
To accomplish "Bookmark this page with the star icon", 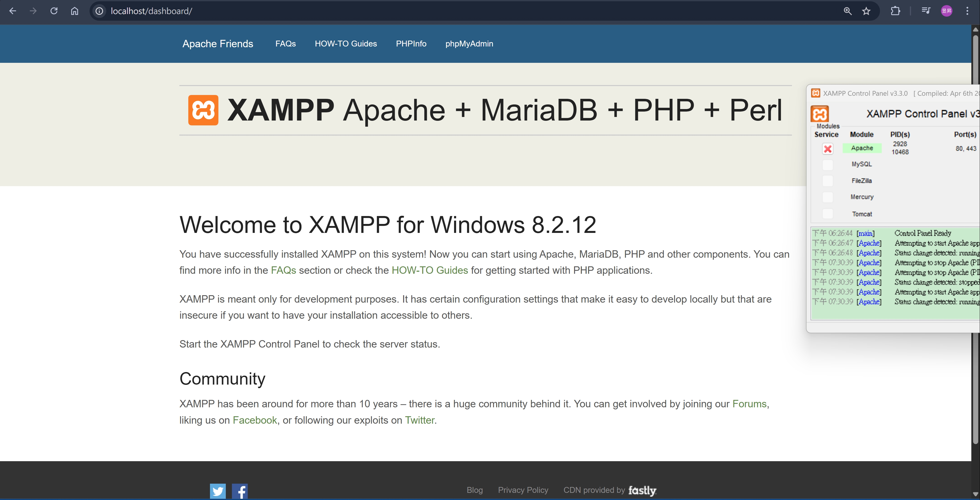I will pos(866,11).
